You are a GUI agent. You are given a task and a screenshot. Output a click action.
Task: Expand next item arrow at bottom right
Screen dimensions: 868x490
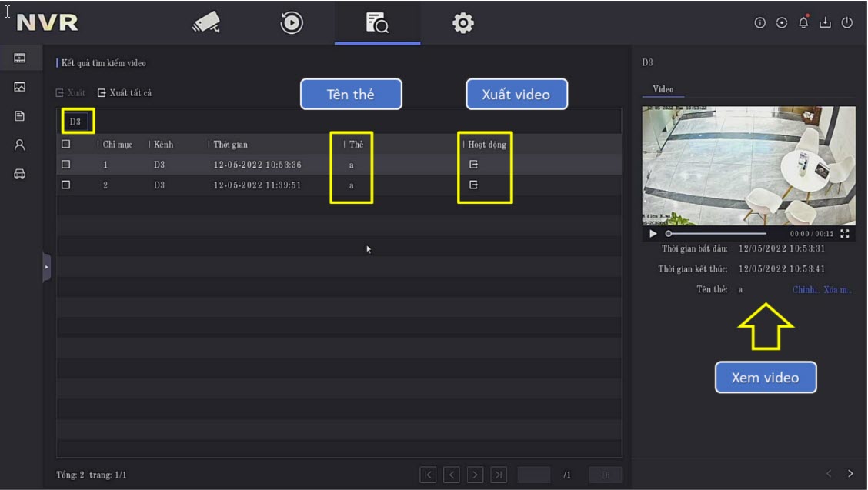click(x=850, y=474)
